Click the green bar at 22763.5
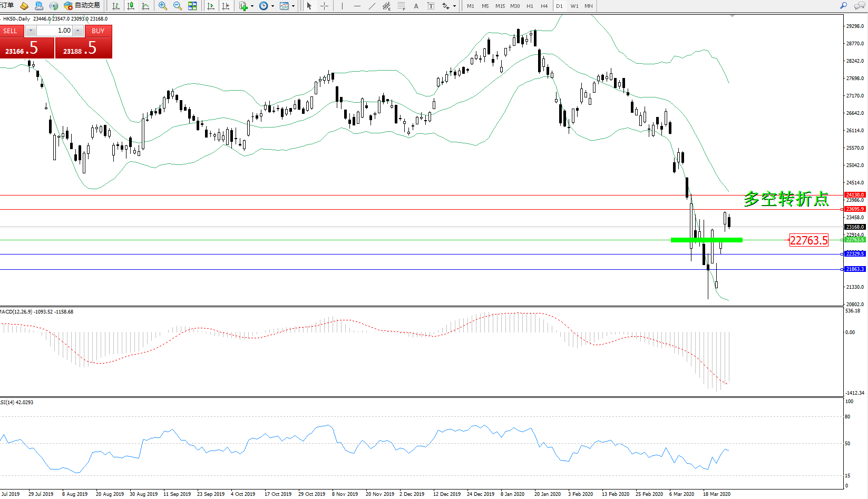 [706, 240]
